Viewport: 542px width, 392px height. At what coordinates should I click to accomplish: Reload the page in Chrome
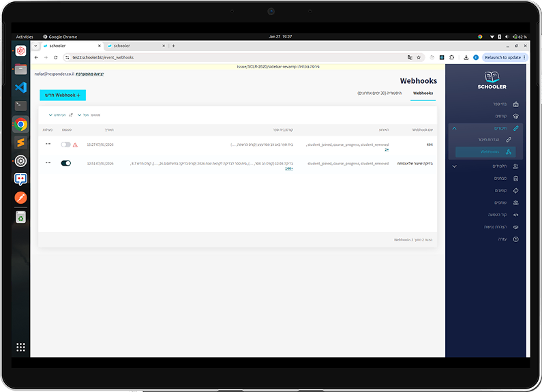click(x=55, y=57)
